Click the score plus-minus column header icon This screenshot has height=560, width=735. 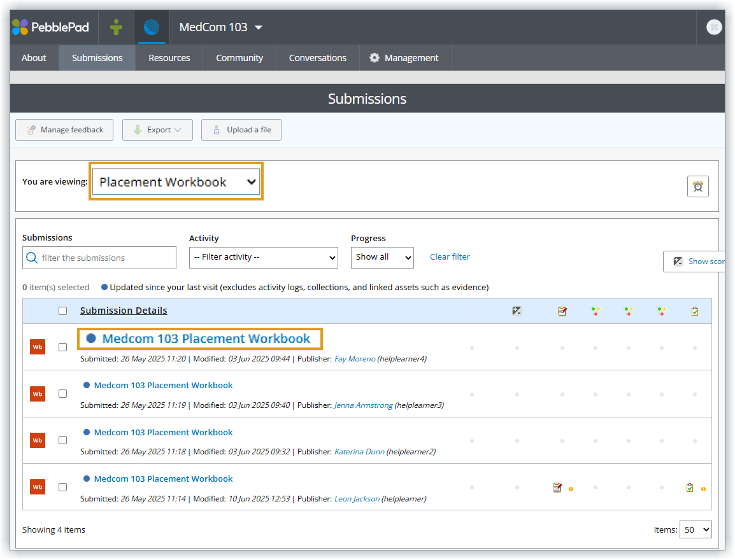point(517,311)
